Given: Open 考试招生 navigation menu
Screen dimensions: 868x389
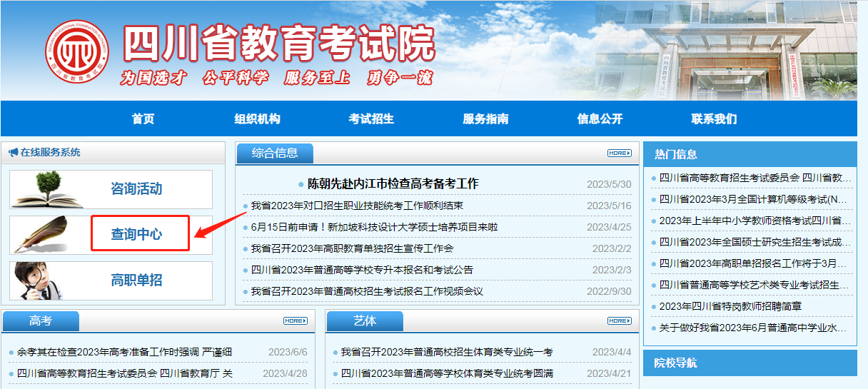Looking at the screenshot, I should (x=371, y=118).
